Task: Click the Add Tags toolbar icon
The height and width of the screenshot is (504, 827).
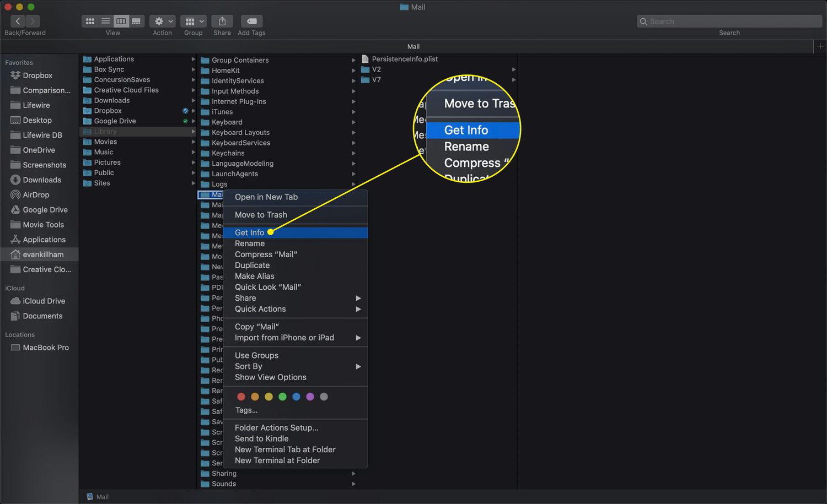Action: coord(251,21)
